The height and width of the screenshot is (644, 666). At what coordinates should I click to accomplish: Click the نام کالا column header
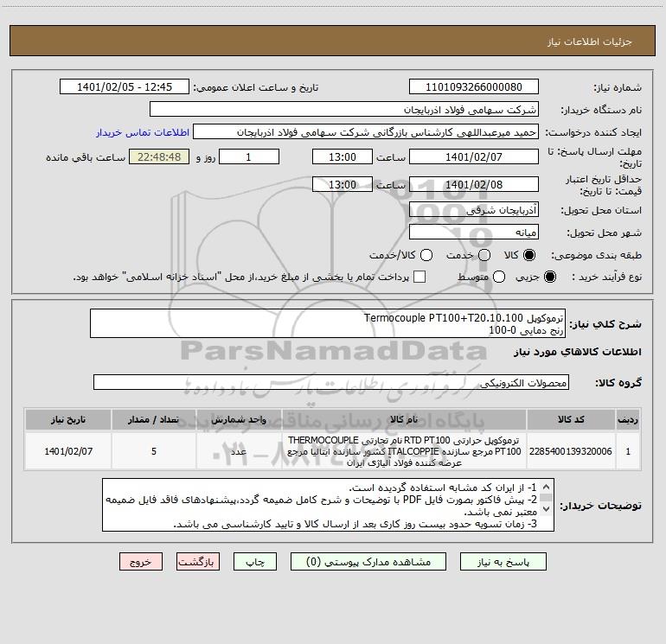pos(404,419)
